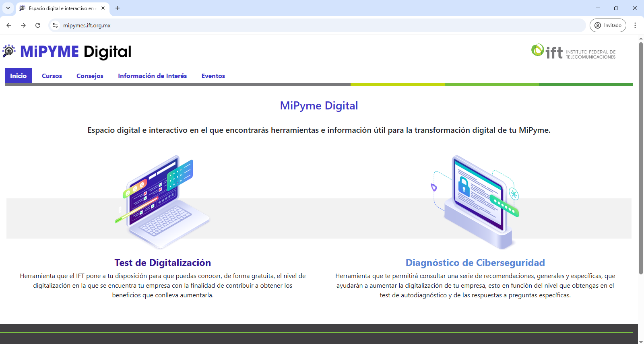Add a new browser tab
This screenshot has width=644, height=344.
pyautogui.click(x=118, y=8)
